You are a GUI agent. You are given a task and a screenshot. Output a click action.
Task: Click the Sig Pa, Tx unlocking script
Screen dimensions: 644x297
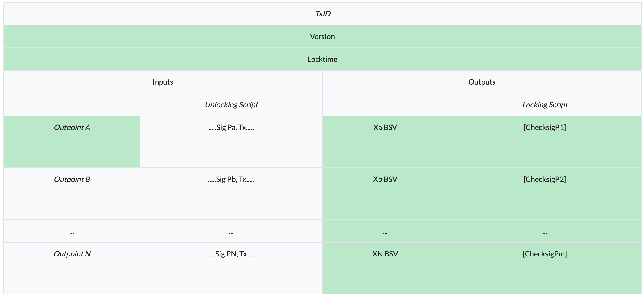(231, 127)
